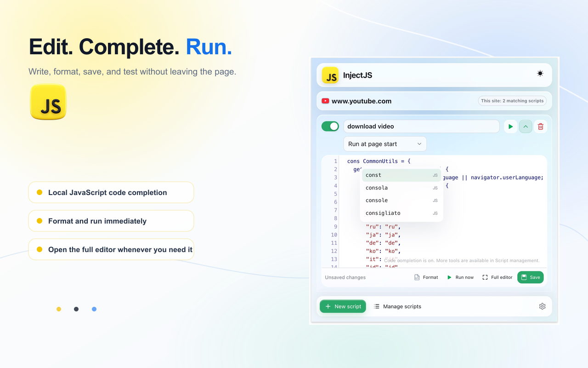Click the InjectJS title text
The height and width of the screenshot is (368, 588).
(x=358, y=75)
